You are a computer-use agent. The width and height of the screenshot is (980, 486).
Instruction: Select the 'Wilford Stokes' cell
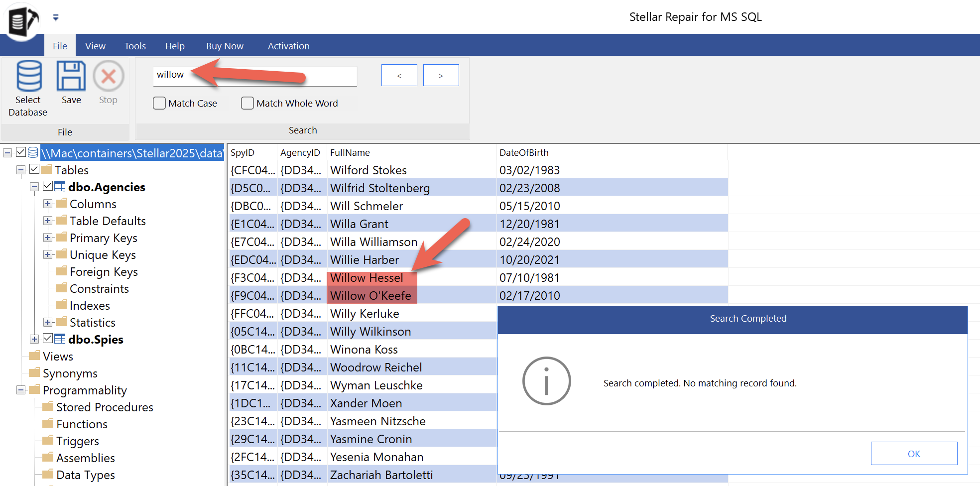point(411,170)
